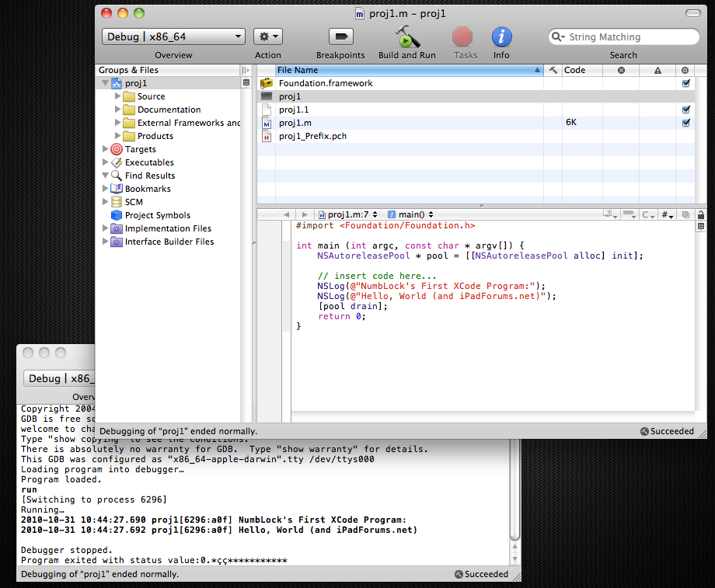Open the included files # popup
The height and width of the screenshot is (588, 715).
coord(668,214)
